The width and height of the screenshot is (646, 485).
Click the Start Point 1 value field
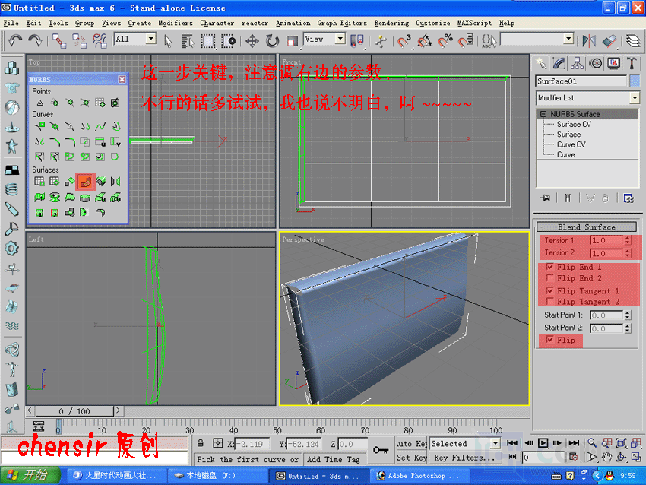606,315
